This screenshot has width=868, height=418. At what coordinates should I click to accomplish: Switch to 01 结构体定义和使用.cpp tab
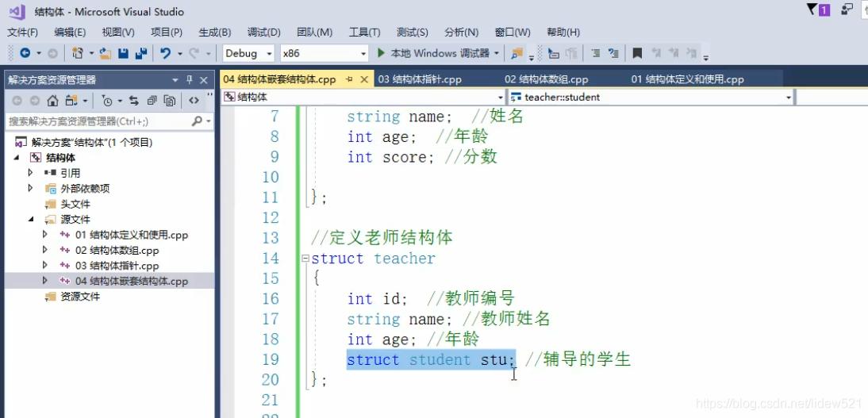[x=688, y=80]
